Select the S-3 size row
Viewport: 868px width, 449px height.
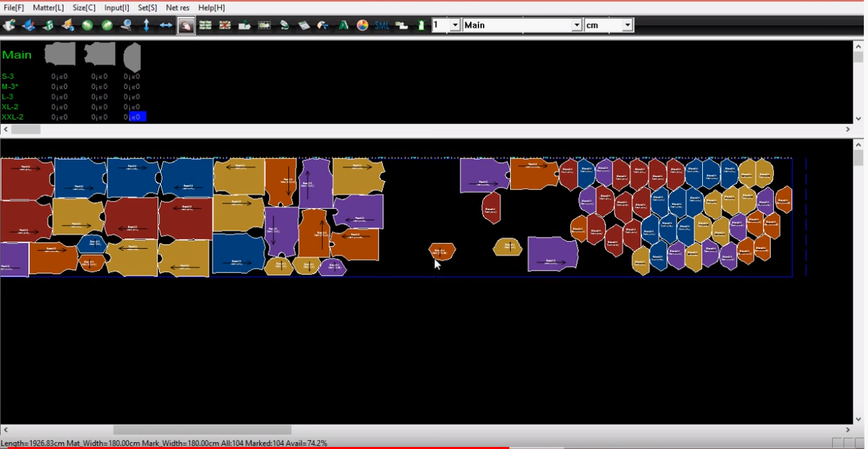(x=7, y=76)
